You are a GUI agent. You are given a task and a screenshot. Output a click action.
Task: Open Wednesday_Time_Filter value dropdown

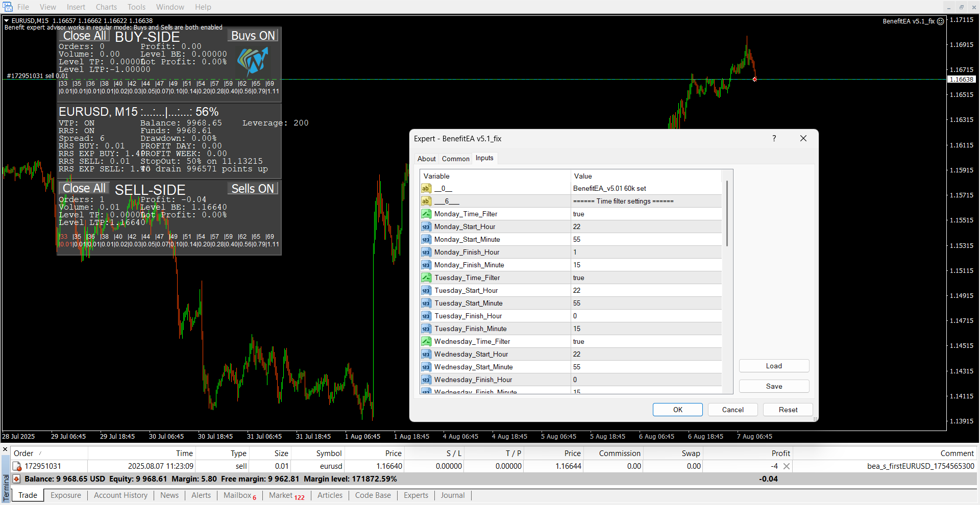pos(646,341)
